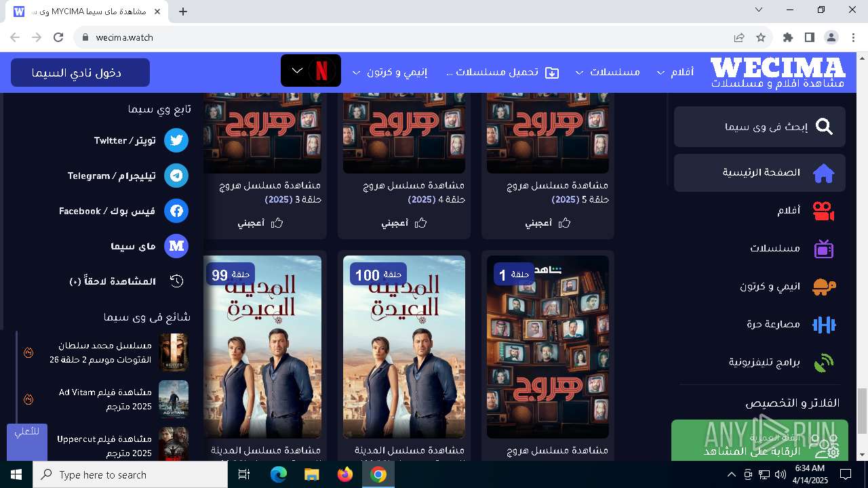
Task: Open the episode 99 distant city poster
Action: click(262, 347)
